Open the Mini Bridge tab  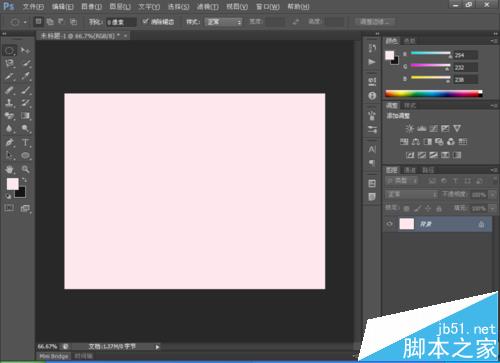53,356
